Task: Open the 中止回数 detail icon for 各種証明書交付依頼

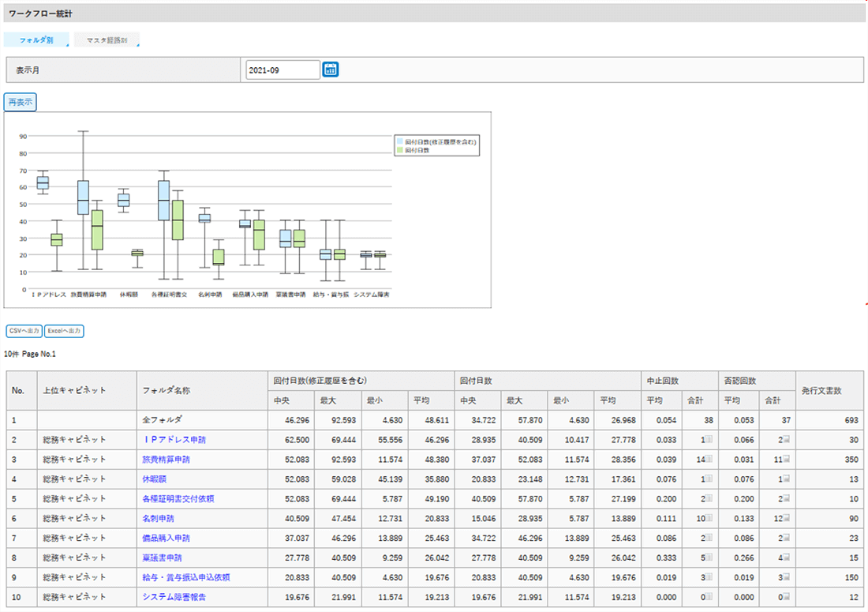Action: (x=709, y=498)
